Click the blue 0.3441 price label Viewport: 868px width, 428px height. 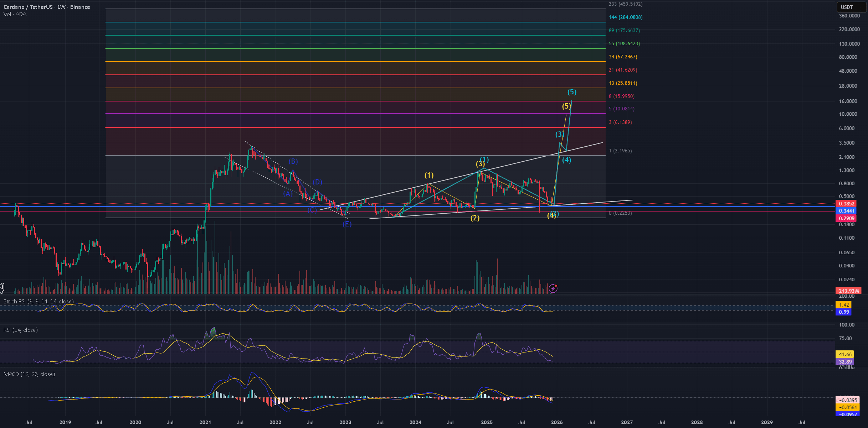pyautogui.click(x=846, y=211)
